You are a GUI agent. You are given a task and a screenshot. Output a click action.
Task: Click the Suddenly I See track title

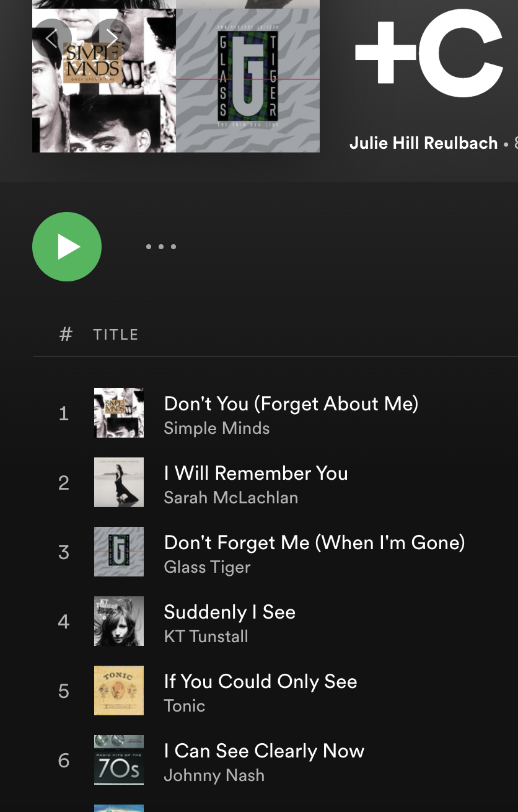[x=229, y=612]
